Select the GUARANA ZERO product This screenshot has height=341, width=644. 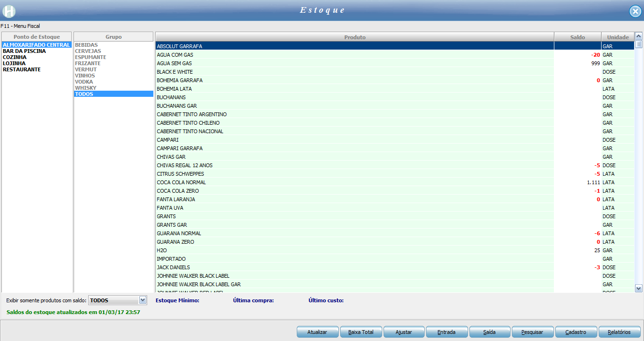[395, 242]
